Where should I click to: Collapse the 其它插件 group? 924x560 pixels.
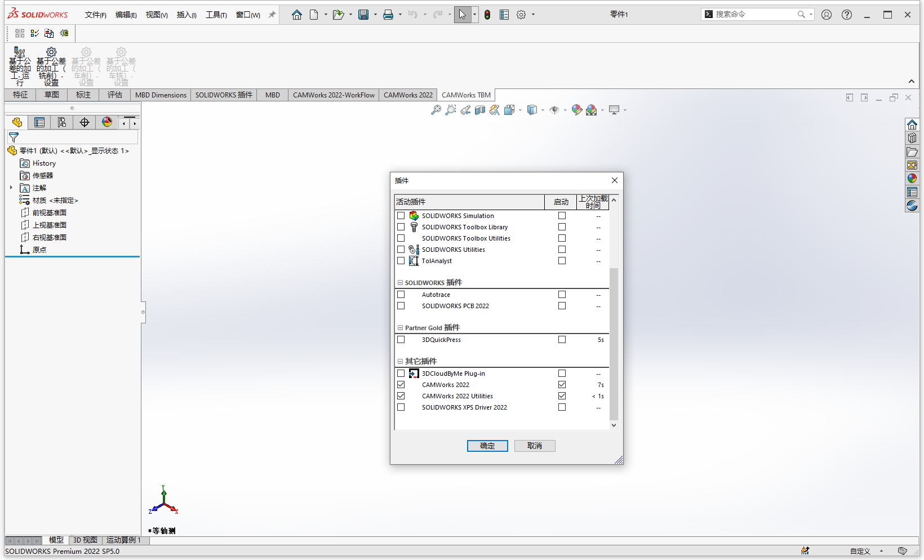pyautogui.click(x=401, y=362)
